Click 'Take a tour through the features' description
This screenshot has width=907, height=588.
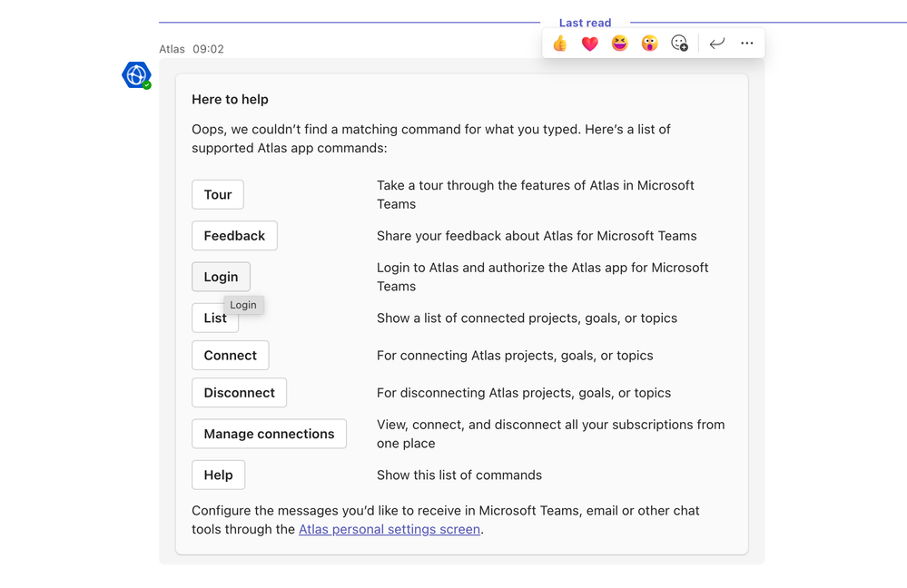tap(536, 195)
